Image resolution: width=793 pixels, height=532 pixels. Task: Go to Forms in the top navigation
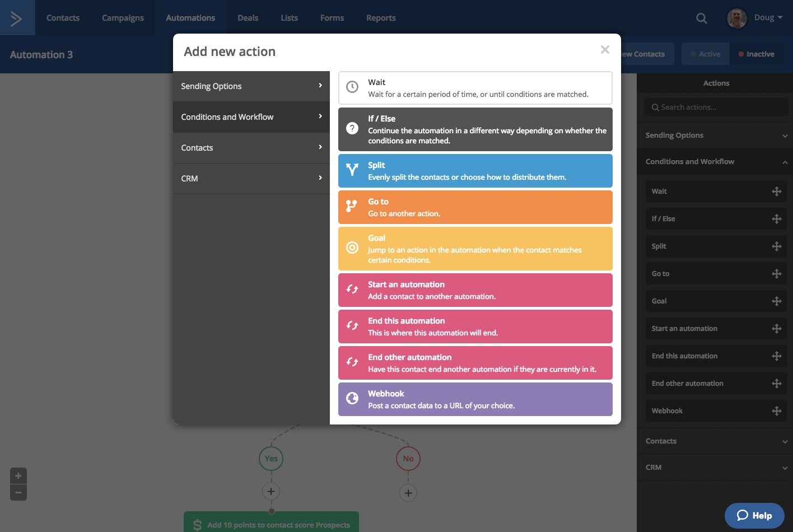point(332,18)
